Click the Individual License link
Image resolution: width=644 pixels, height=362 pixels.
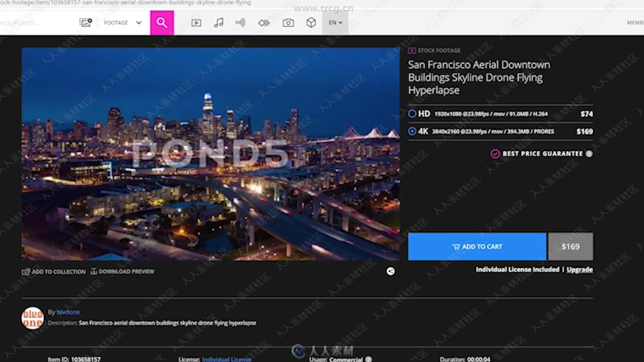pos(226,359)
